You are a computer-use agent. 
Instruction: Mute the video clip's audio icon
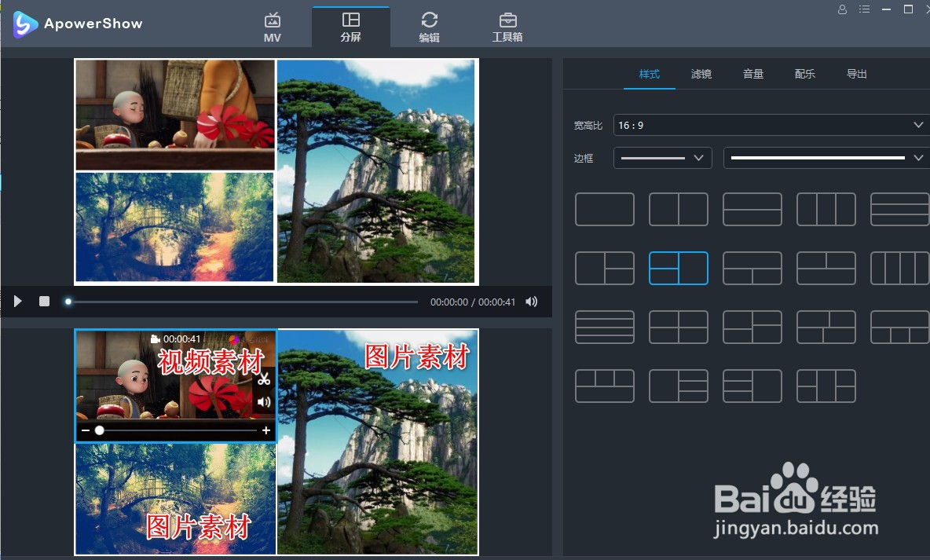(x=264, y=402)
